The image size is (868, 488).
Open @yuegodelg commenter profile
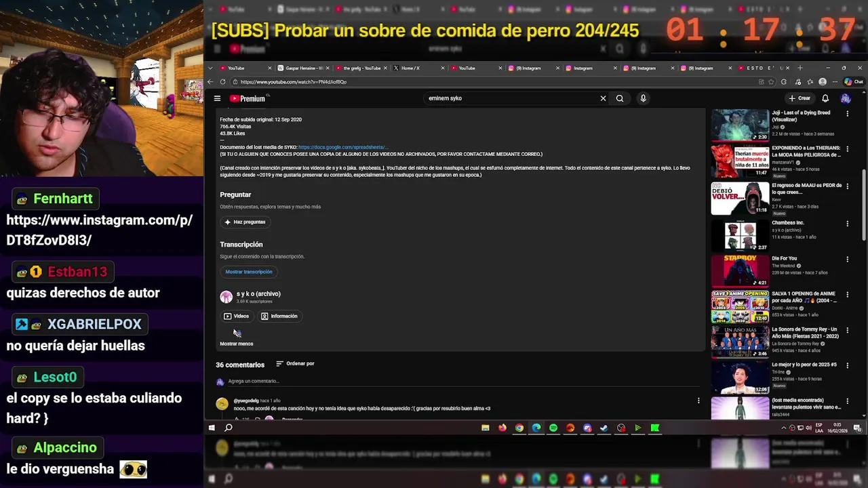click(246, 401)
